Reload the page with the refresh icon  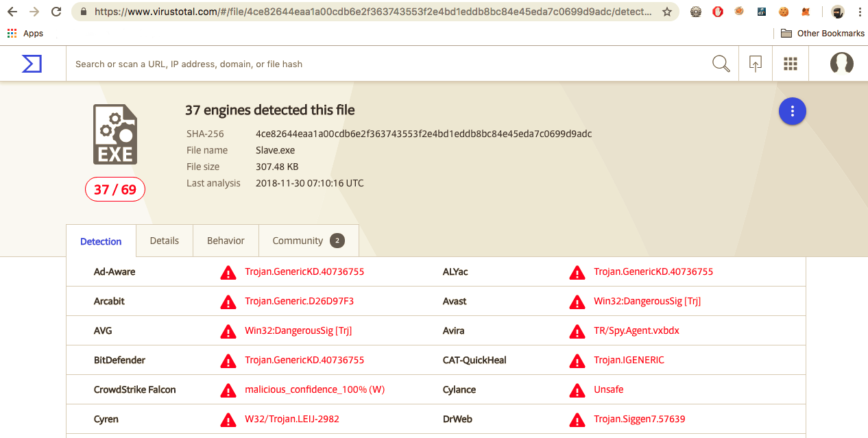pyautogui.click(x=56, y=12)
